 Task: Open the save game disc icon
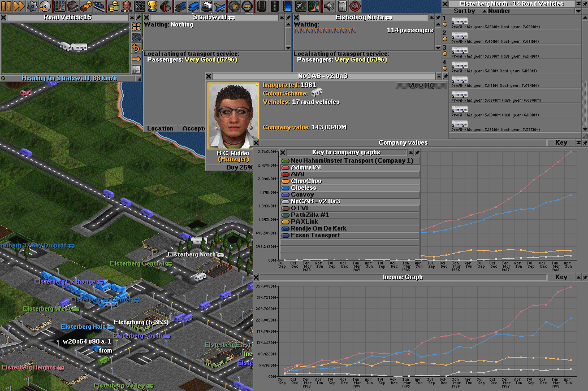point(45,6)
